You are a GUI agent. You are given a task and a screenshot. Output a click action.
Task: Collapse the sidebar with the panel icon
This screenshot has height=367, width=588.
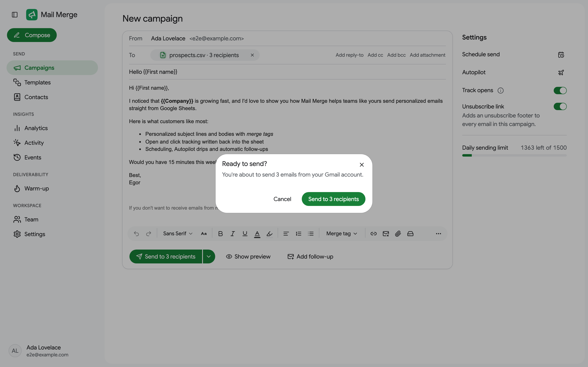(x=14, y=15)
